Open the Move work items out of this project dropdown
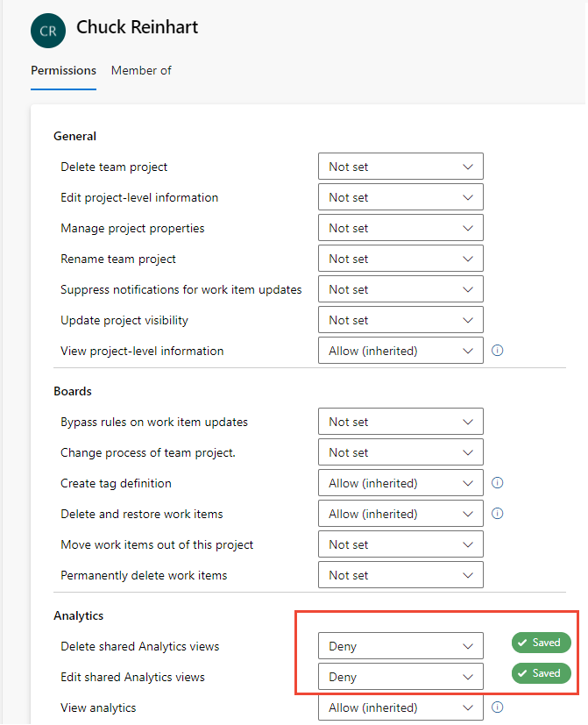The height and width of the screenshot is (725, 588). click(x=400, y=544)
